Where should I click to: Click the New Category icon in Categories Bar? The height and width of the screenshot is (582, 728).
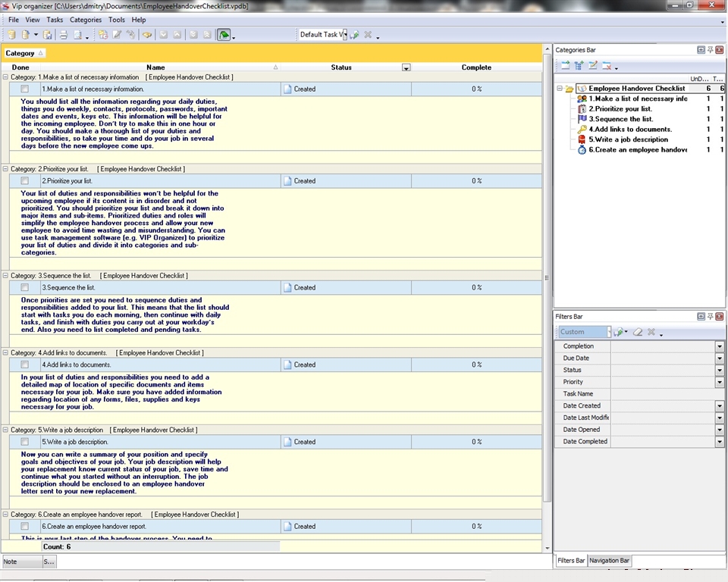click(565, 66)
